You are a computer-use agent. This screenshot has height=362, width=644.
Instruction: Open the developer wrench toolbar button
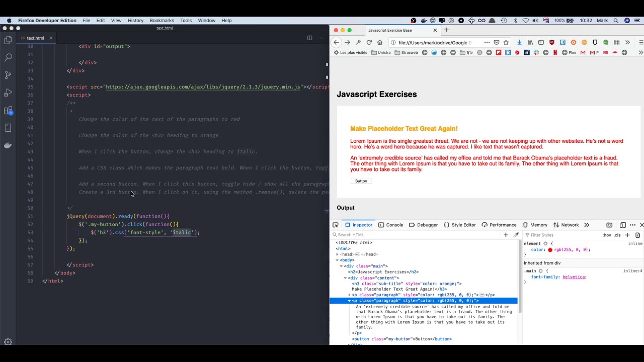coord(358,43)
